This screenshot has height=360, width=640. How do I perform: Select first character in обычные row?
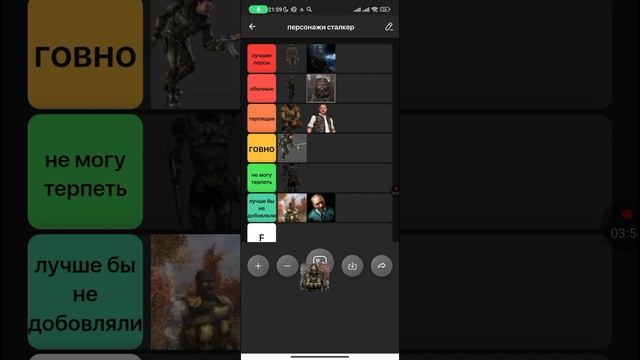tap(292, 89)
